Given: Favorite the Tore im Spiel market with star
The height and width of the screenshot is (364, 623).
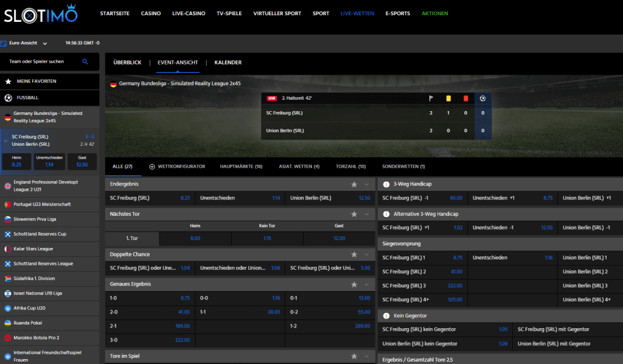Looking at the screenshot, I should coord(354,356).
